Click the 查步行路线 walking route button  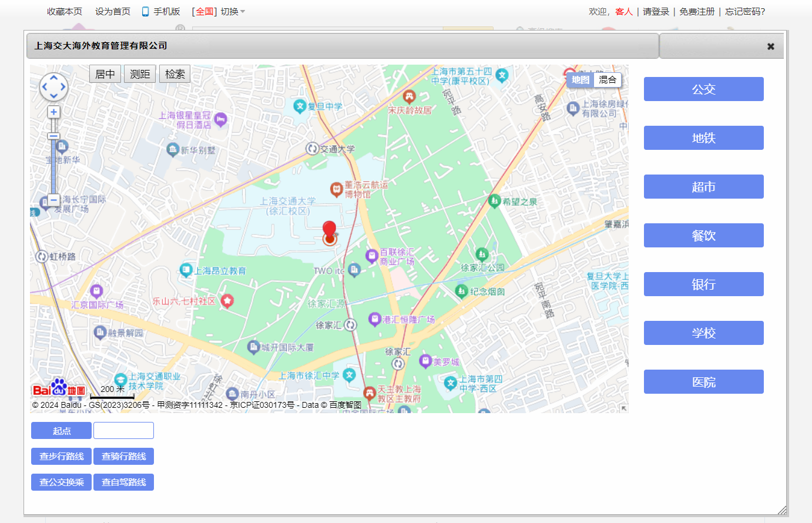tap(61, 457)
